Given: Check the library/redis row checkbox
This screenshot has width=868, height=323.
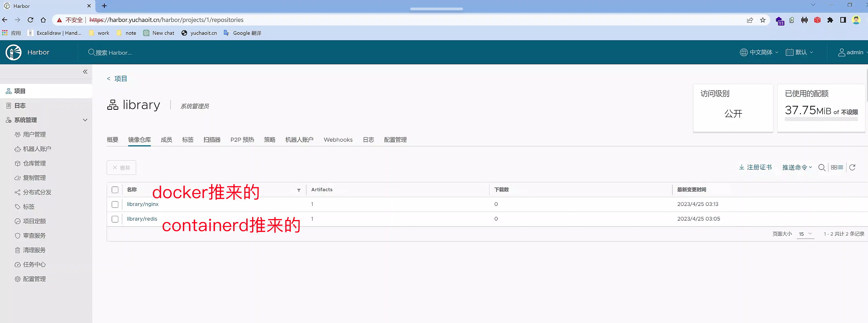Looking at the screenshot, I should 115,219.
